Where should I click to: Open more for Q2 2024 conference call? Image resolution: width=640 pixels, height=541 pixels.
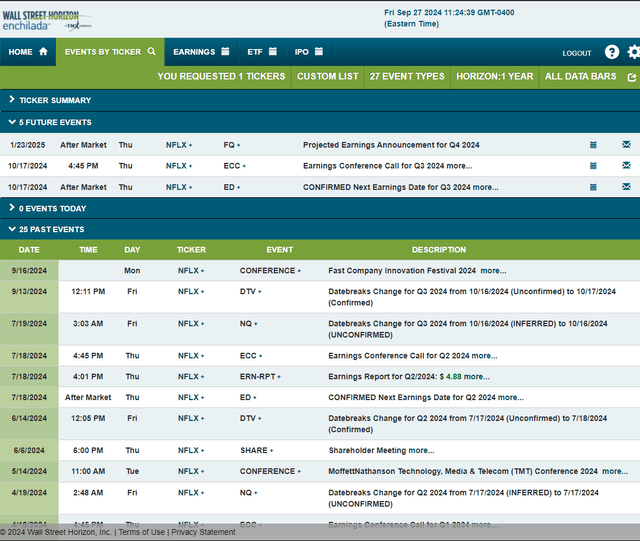coord(484,356)
